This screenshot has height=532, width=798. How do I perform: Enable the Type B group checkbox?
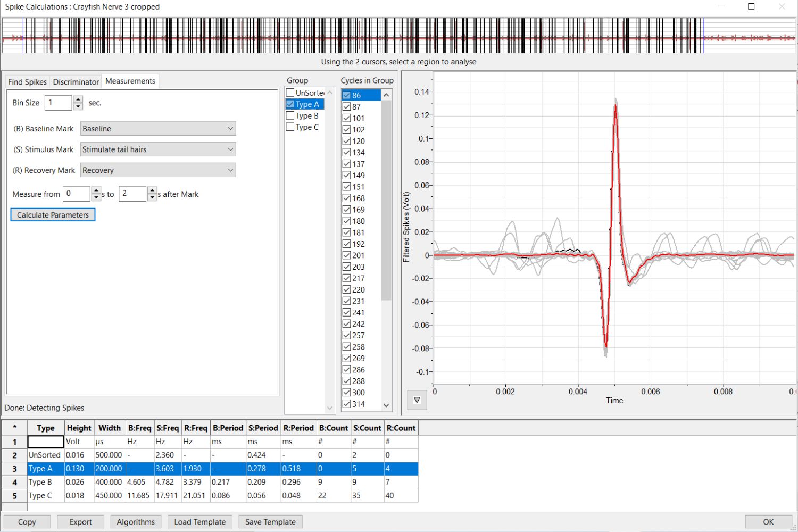(290, 115)
